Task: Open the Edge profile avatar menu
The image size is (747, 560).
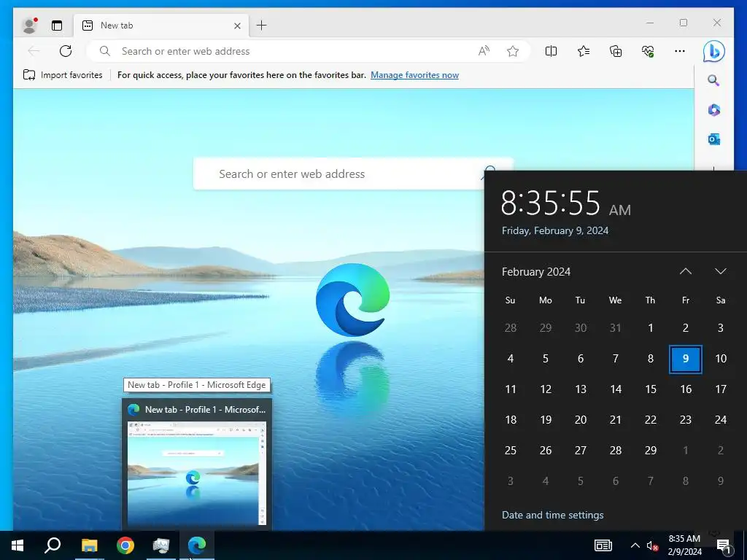Action: 29,26
